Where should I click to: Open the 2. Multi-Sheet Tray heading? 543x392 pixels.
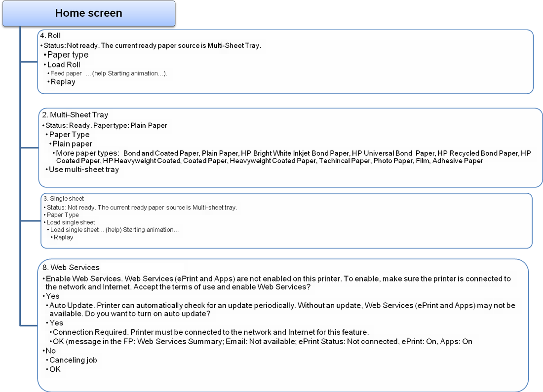click(x=75, y=115)
